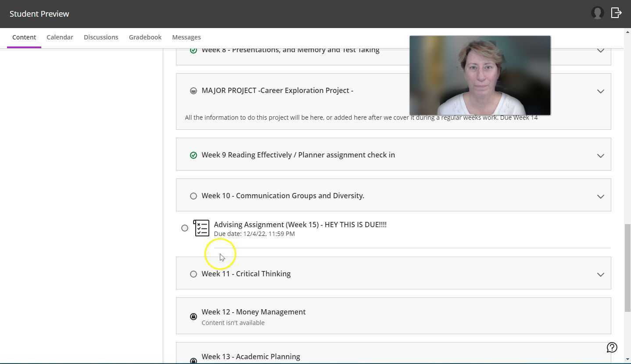The image size is (631, 364).
Task: Click the vertical page scrollbar thumb
Action: [x=627, y=268]
